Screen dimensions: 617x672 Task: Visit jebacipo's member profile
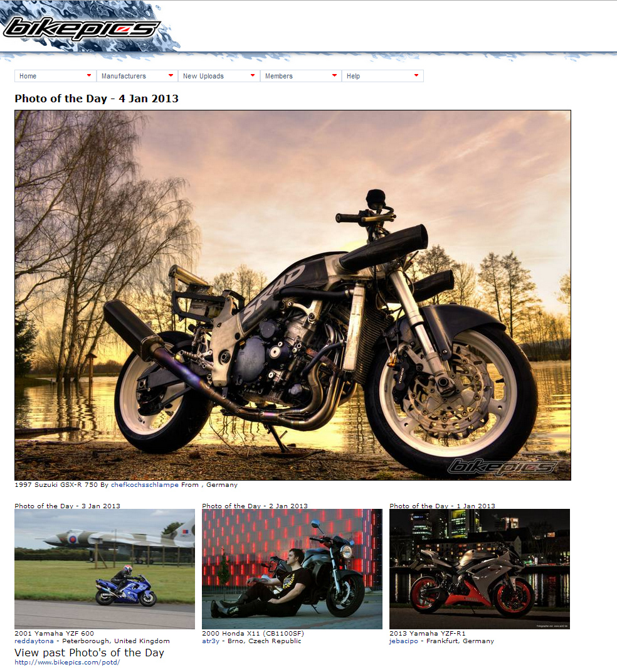tap(404, 641)
